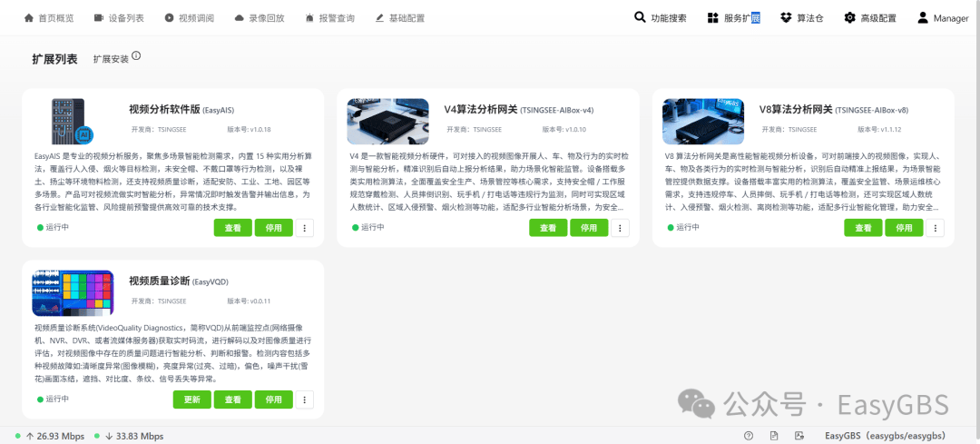Image resolution: width=980 pixels, height=444 pixels.
Task: Open 视频调阅 video viewing page
Action: coord(190,18)
